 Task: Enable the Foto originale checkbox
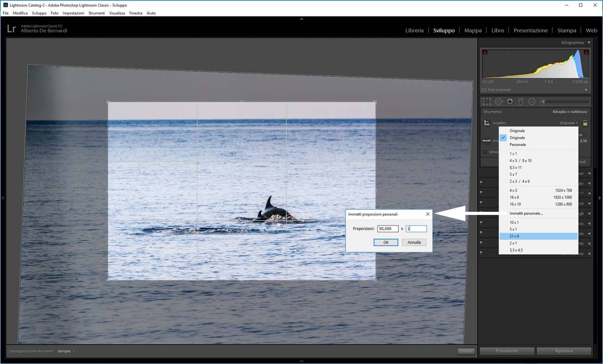tap(484, 90)
